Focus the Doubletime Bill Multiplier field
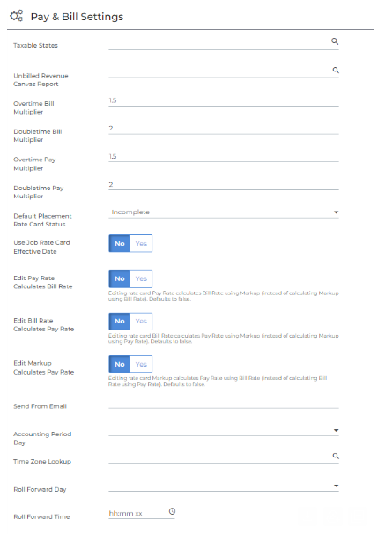 224,129
